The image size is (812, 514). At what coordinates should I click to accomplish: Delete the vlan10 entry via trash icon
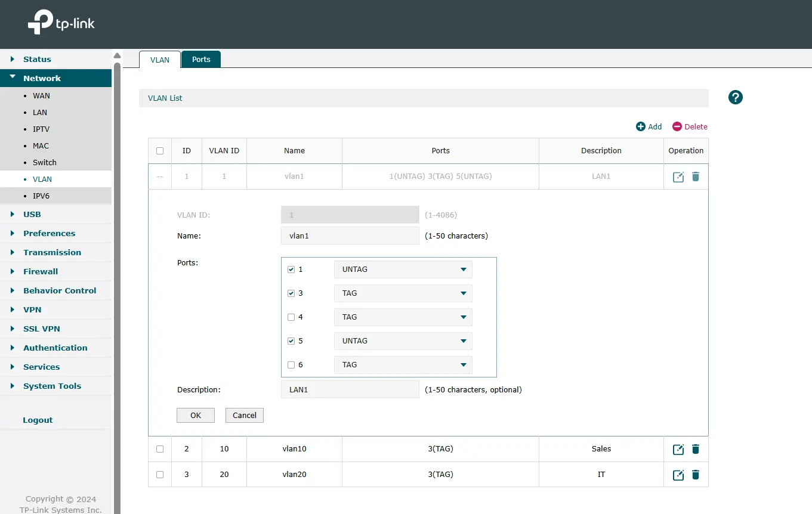tap(695, 449)
